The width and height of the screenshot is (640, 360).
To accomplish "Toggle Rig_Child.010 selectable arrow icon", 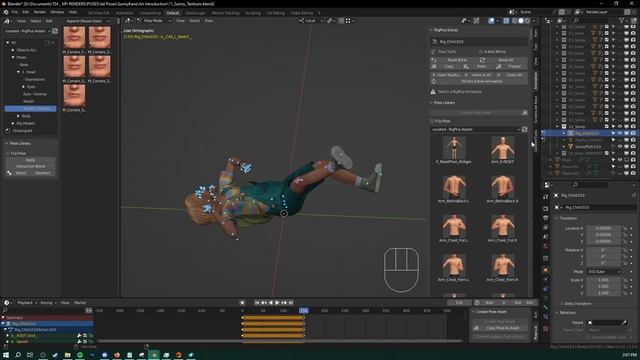I will point(613,133).
